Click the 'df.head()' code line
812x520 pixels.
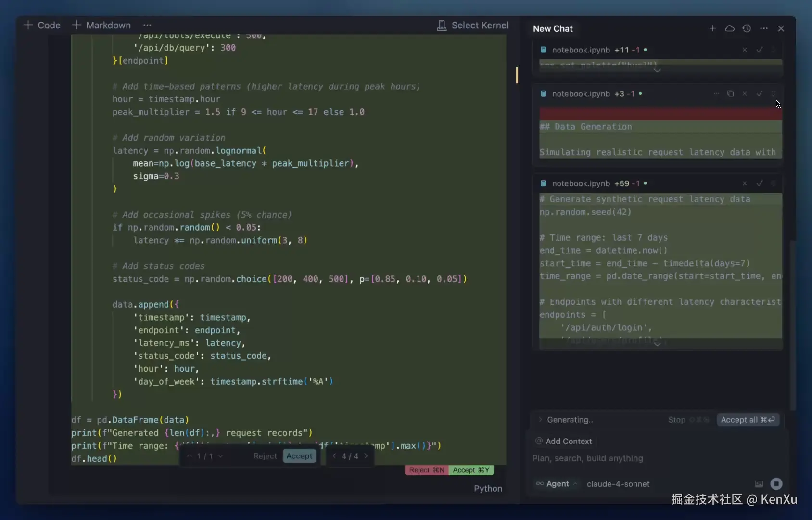(94, 458)
